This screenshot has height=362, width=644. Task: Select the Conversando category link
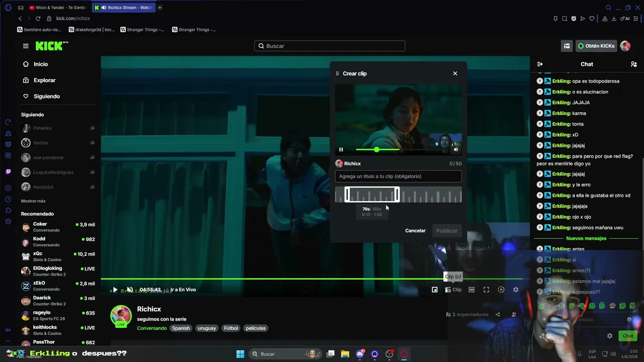click(x=152, y=328)
